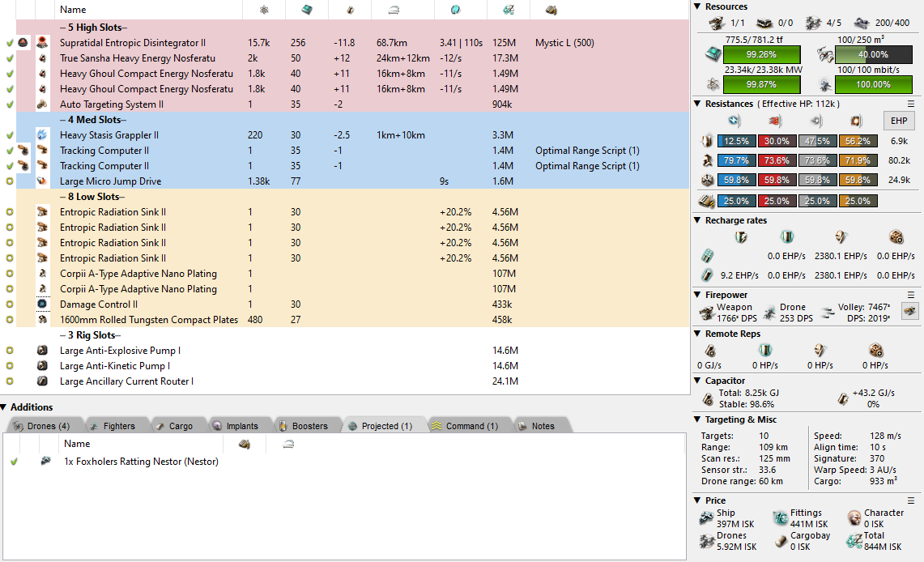
Task: Toggle firepower effective damage view button
Action: 910,311
